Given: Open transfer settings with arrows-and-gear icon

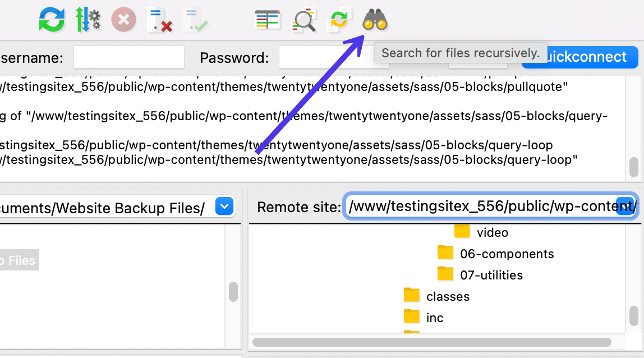Looking at the screenshot, I should pos(88,20).
